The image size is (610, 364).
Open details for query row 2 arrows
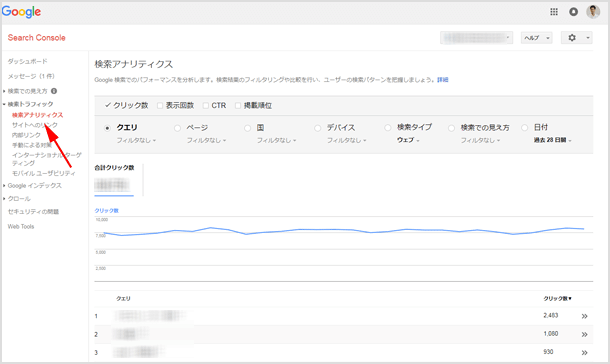584,334
